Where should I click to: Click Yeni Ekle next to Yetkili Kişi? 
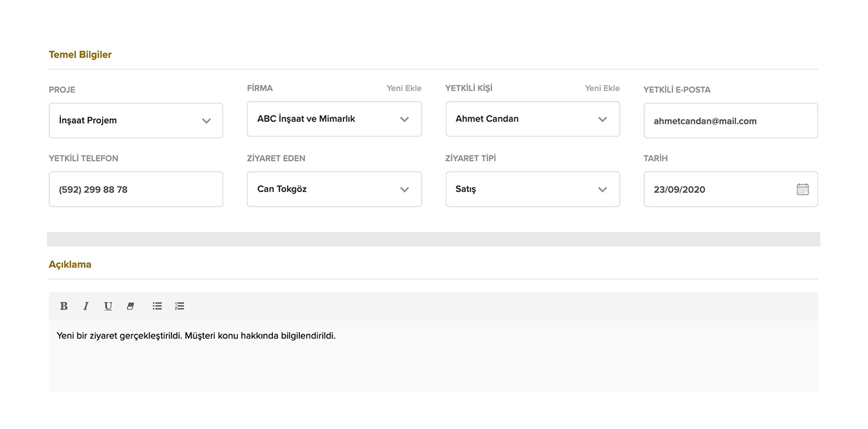pos(602,88)
